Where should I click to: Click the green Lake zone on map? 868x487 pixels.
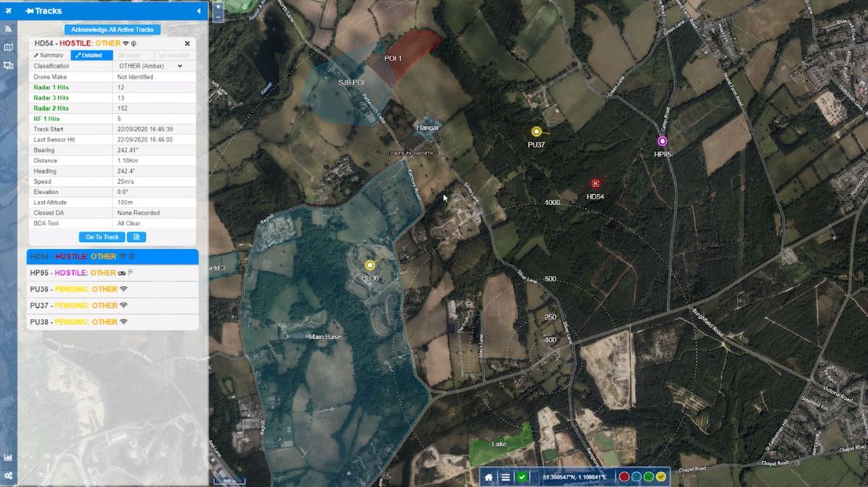pos(500,444)
